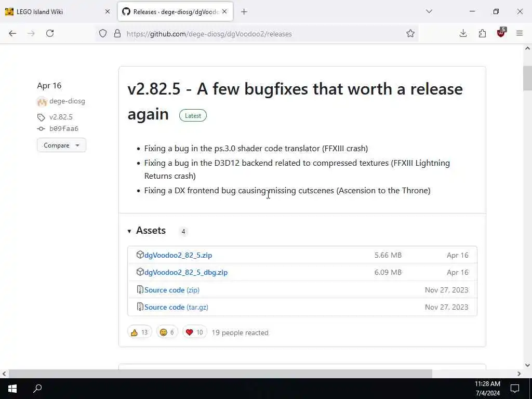Click the smiley reaction with 6

[x=167, y=332]
